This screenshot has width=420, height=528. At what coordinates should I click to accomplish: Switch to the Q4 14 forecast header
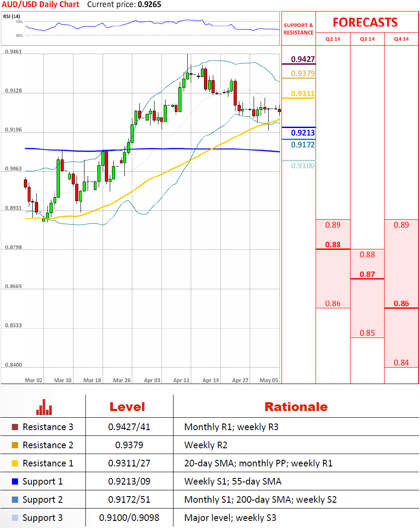[x=401, y=39]
